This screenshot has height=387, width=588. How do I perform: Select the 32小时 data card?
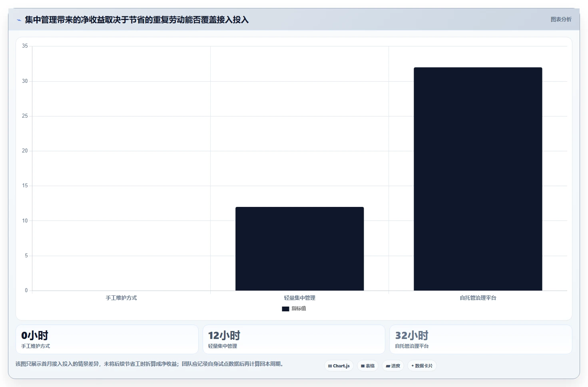[x=481, y=339]
